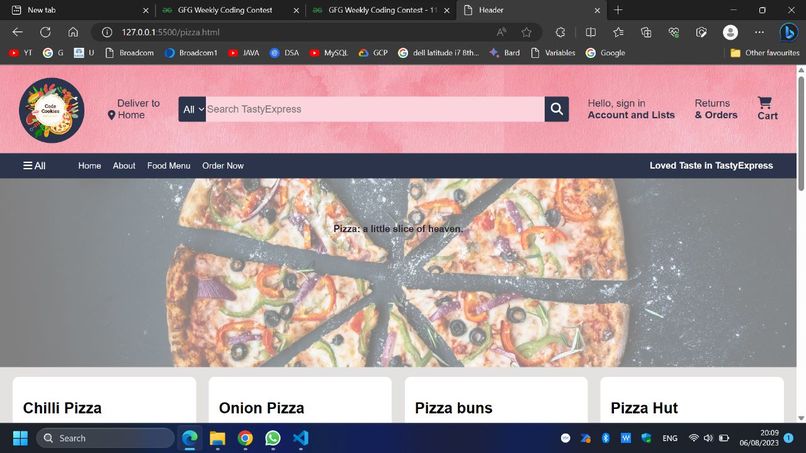
Task: Open the Broadcom bookmark
Action: pos(130,52)
